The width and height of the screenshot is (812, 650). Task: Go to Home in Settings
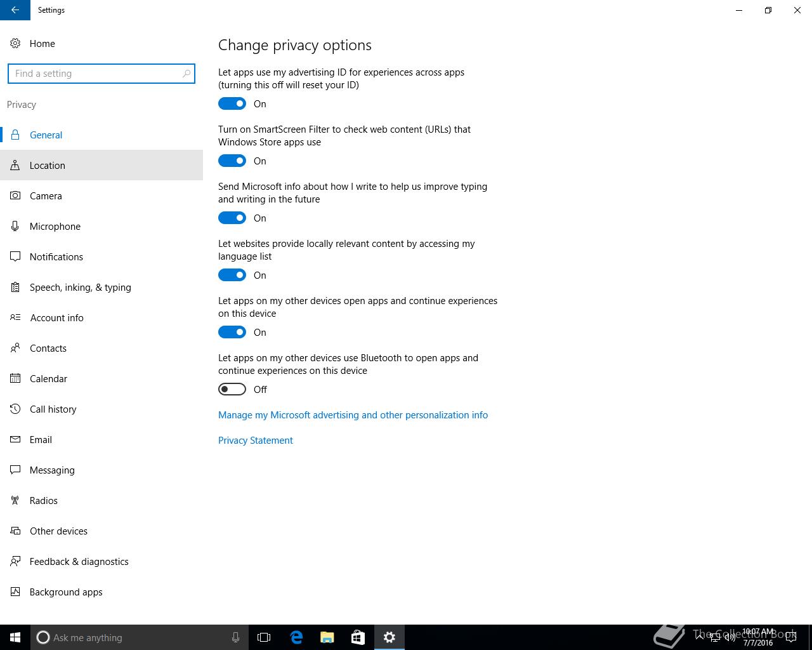click(101, 43)
